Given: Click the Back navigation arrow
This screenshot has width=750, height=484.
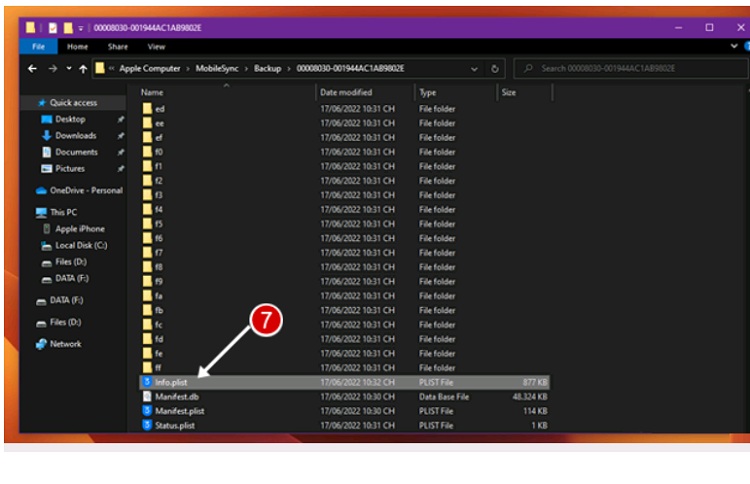Looking at the screenshot, I should coord(32,69).
